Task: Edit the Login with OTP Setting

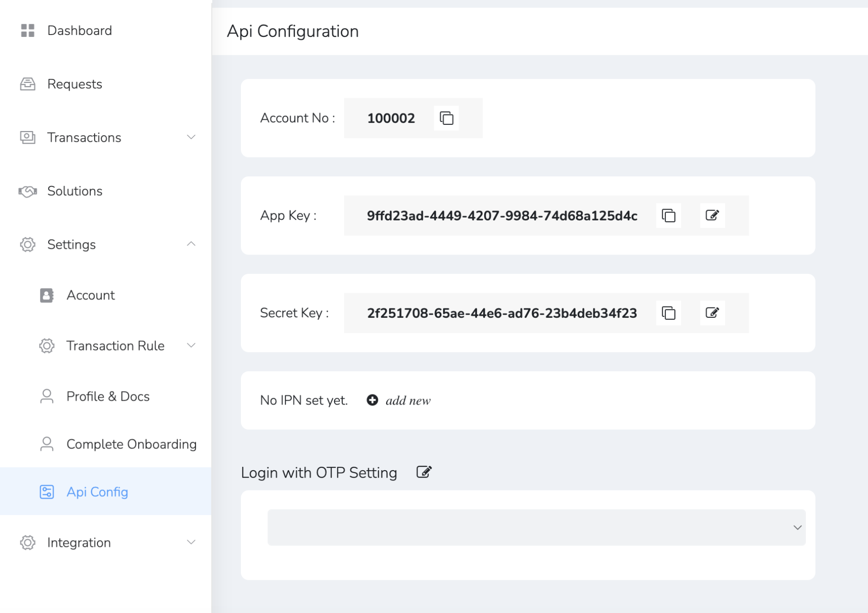Action: (x=424, y=472)
